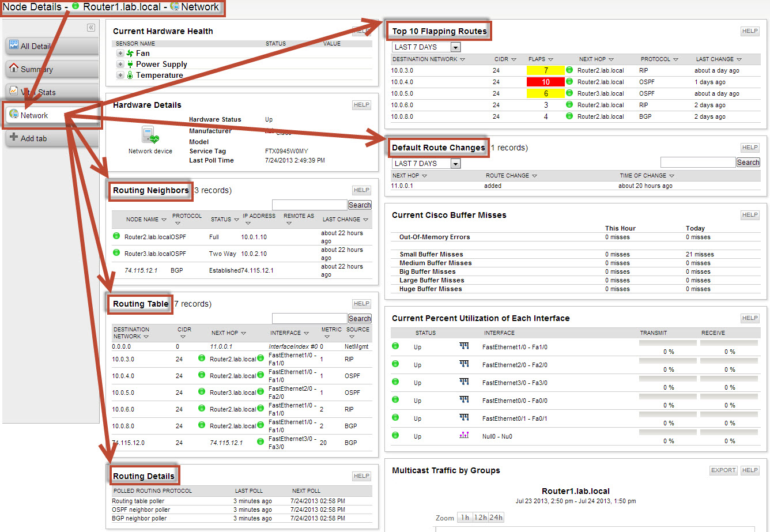Open HELP for Routing Details
This screenshot has width=770, height=532.
(x=362, y=476)
